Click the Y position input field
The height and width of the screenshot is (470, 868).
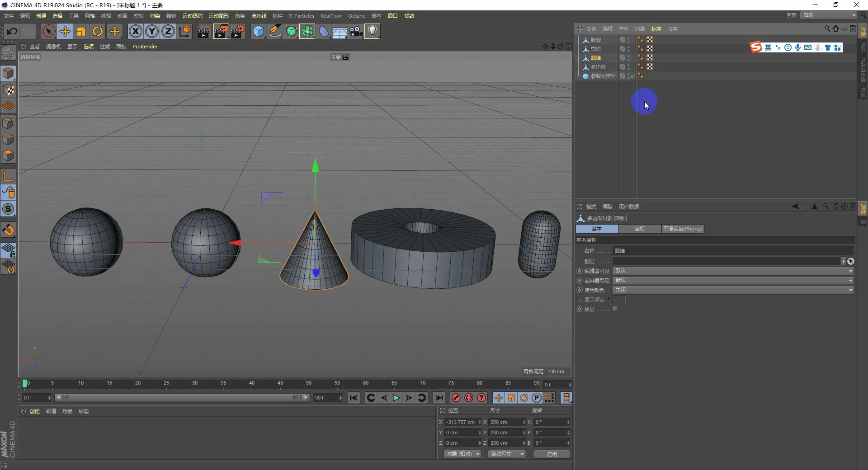point(461,432)
